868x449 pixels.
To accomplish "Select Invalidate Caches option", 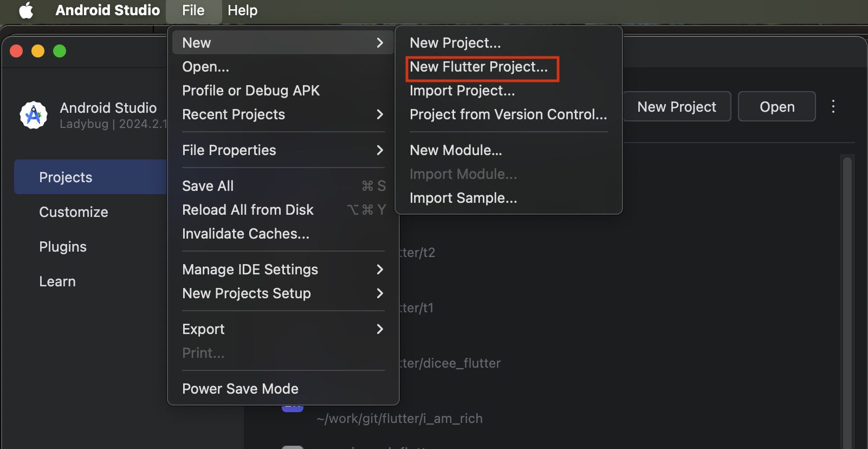I will [x=245, y=234].
